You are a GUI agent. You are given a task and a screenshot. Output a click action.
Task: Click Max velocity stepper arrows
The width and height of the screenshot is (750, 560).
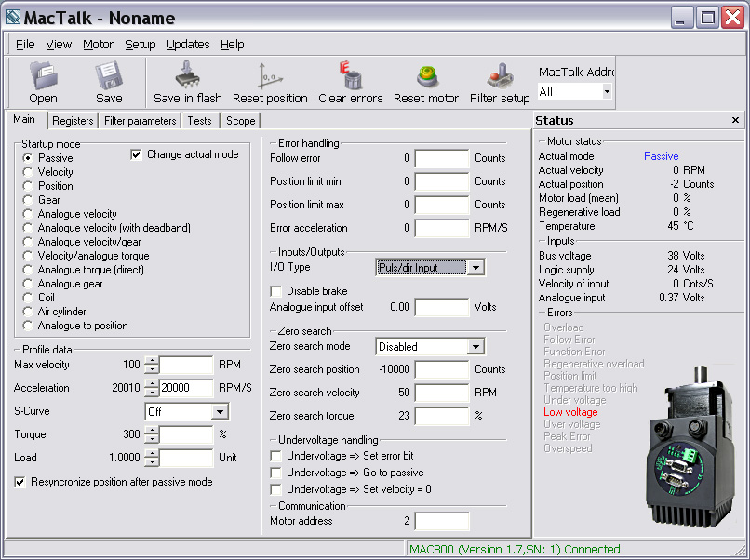point(151,365)
